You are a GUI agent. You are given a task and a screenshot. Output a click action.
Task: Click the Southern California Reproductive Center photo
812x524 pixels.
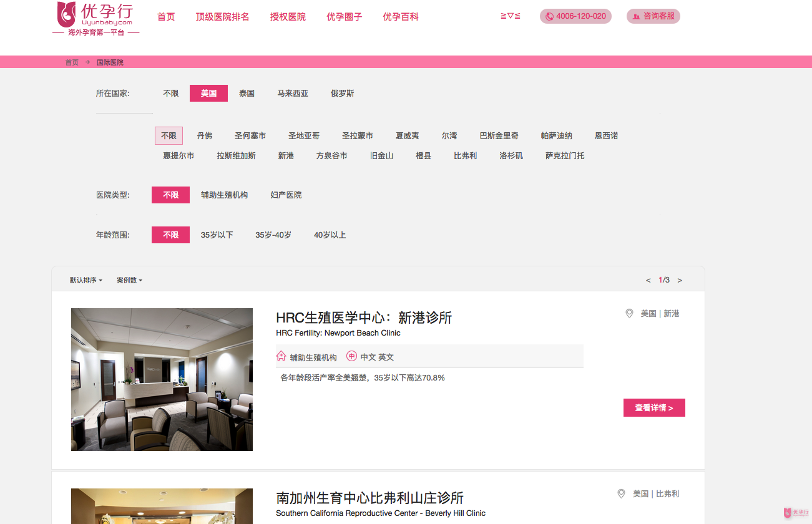162,506
